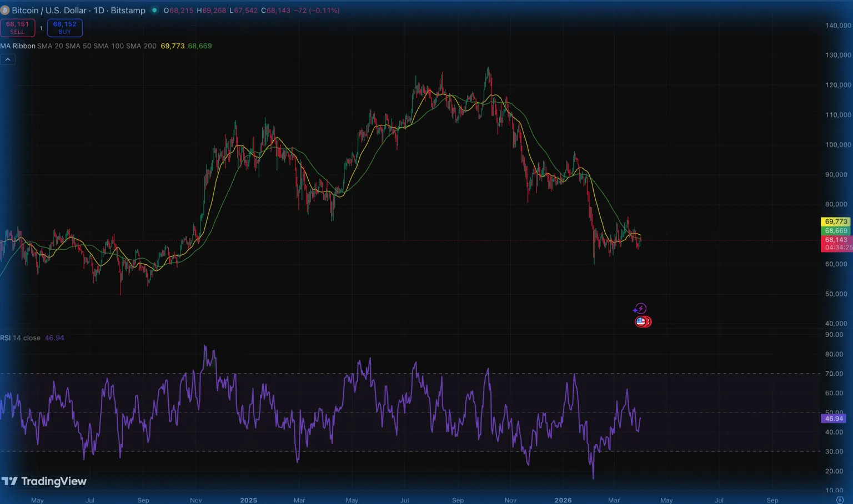Open the TradingView logo link
Image resolution: width=853 pixels, height=504 pixels.
point(44,481)
